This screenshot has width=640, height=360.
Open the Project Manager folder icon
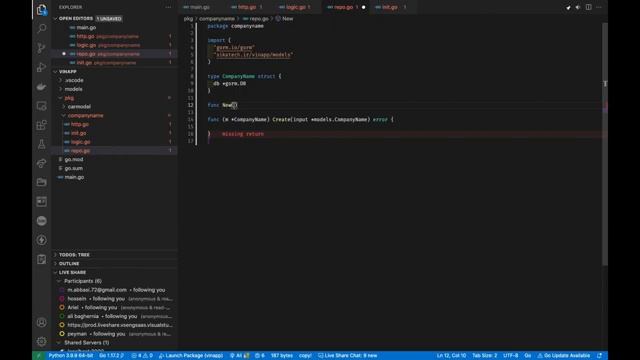click(x=41, y=182)
